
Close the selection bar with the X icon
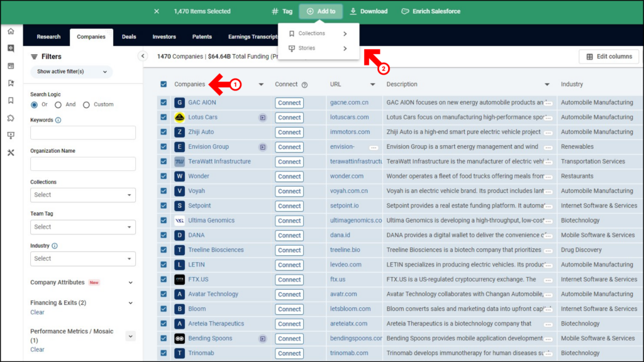tap(157, 11)
